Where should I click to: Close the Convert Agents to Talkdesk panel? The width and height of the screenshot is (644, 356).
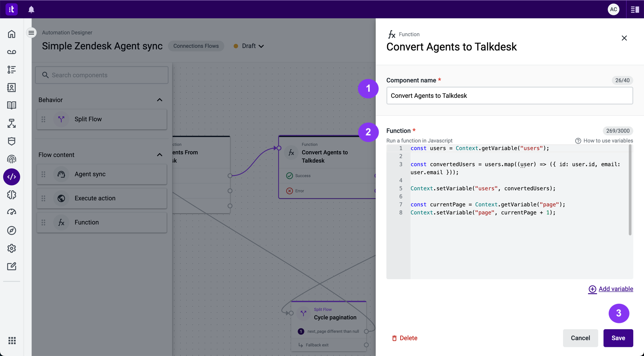[624, 38]
